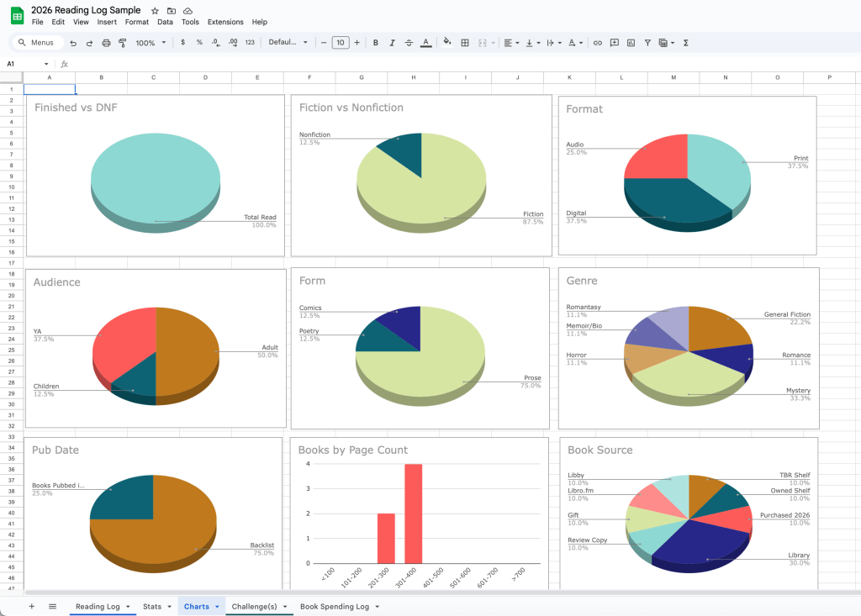Toggle strikethrough formatting

pyautogui.click(x=409, y=43)
